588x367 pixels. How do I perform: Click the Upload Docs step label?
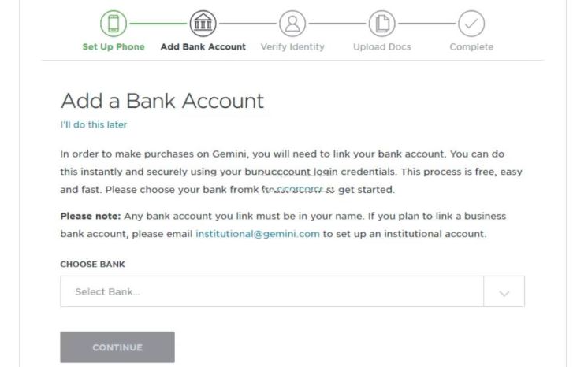[382, 46]
